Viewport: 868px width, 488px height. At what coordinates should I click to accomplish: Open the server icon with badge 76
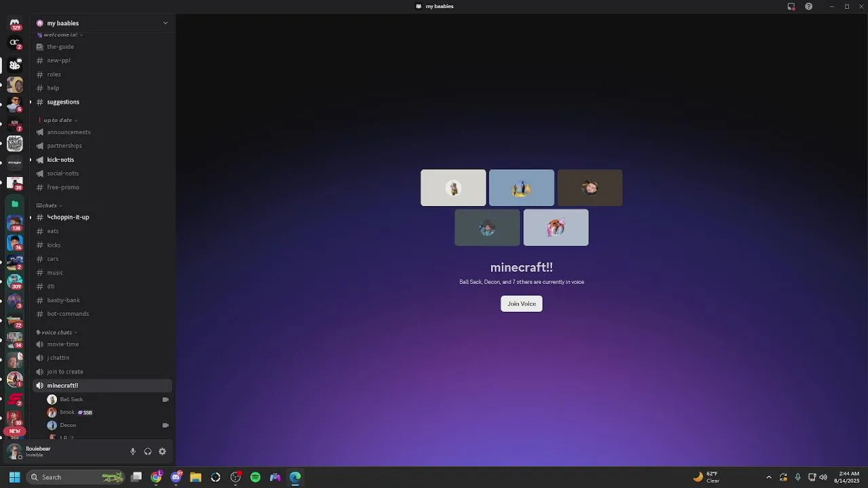[15, 242]
